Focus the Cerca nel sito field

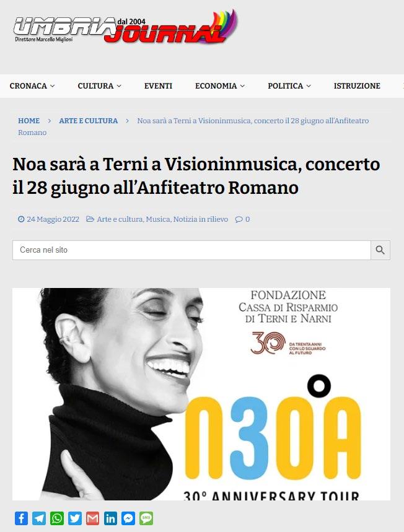point(192,250)
